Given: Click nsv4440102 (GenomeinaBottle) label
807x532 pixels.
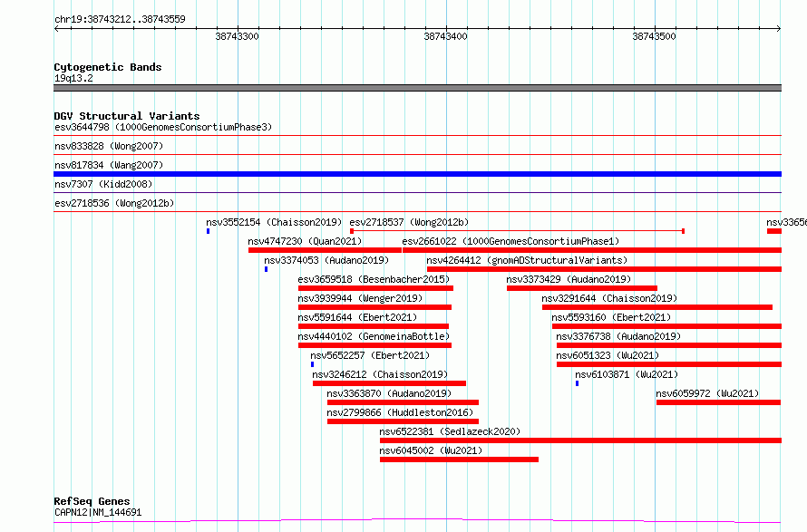Looking at the screenshot, I should [x=374, y=336].
